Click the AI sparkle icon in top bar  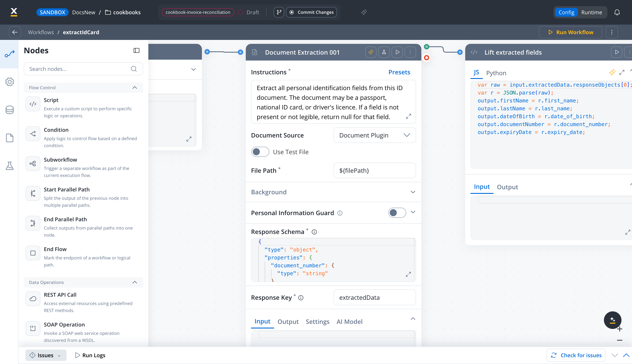[x=364, y=12]
